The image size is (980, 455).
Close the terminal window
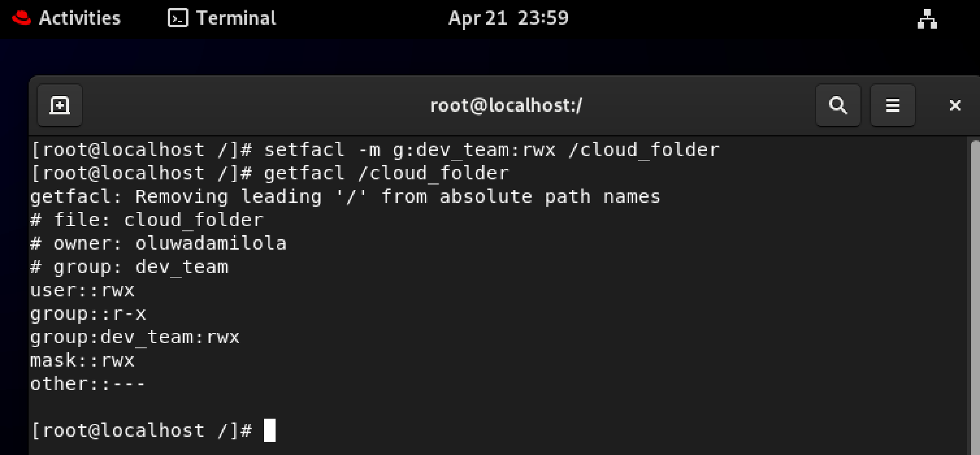click(x=955, y=105)
